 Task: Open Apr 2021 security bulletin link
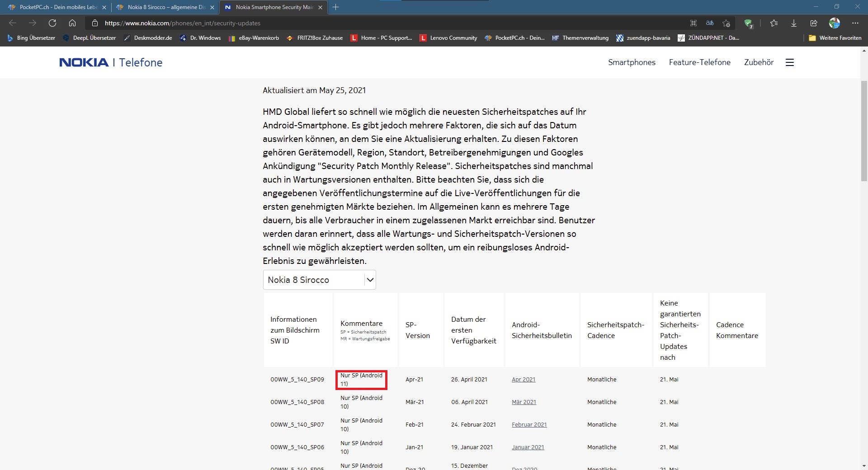524,380
